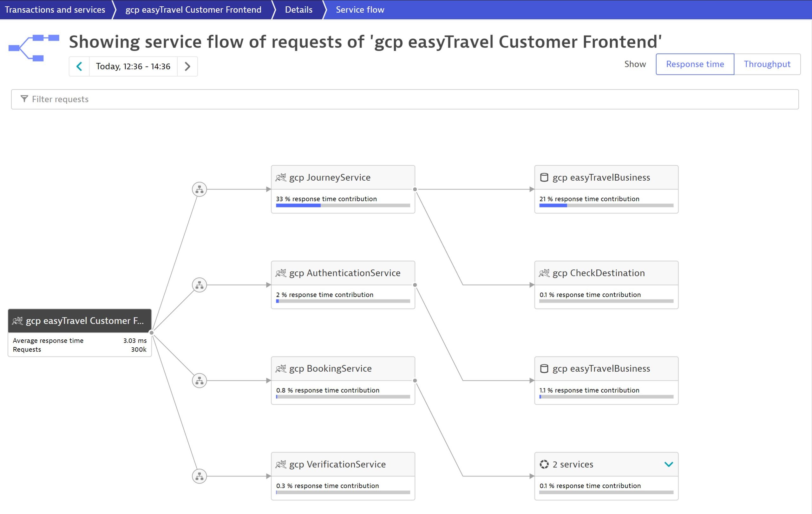812x514 pixels.
Task: Click load balancer icon before BookingService
Action: 199,381
